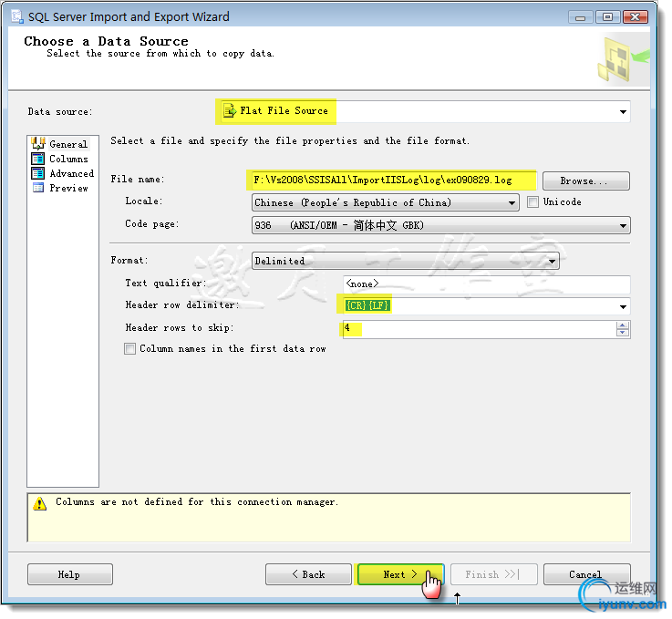672x619 pixels.
Task: Open the Code page dropdown
Action: (x=623, y=226)
